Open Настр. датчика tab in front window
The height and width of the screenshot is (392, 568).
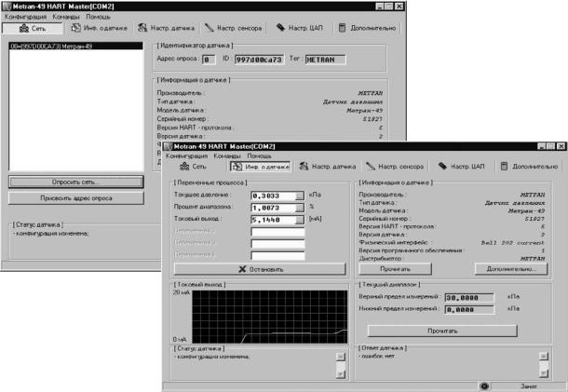coord(328,167)
